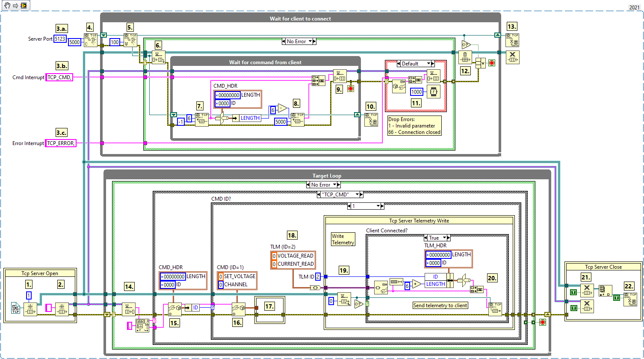Viewport: 644px width, 359px height.
Task: Select the TCP Read node labeled 8
Action: click(x=297, y=119)
